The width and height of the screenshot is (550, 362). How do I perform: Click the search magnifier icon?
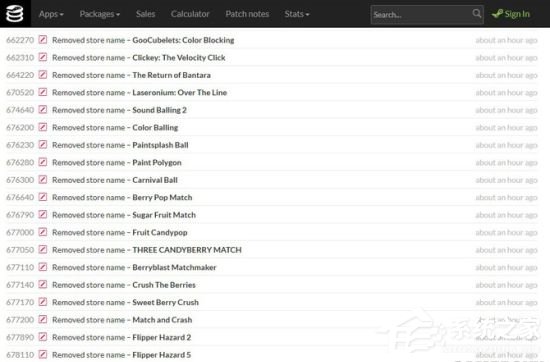click(477, 14)
